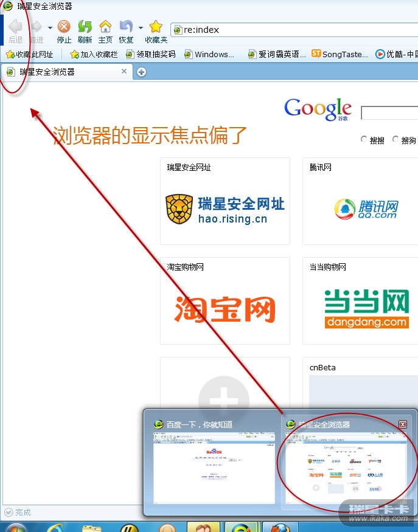Open the navigation history dropdown arrow
The width and height of the screenshot is (418, 532).
[x=50, y=28]
